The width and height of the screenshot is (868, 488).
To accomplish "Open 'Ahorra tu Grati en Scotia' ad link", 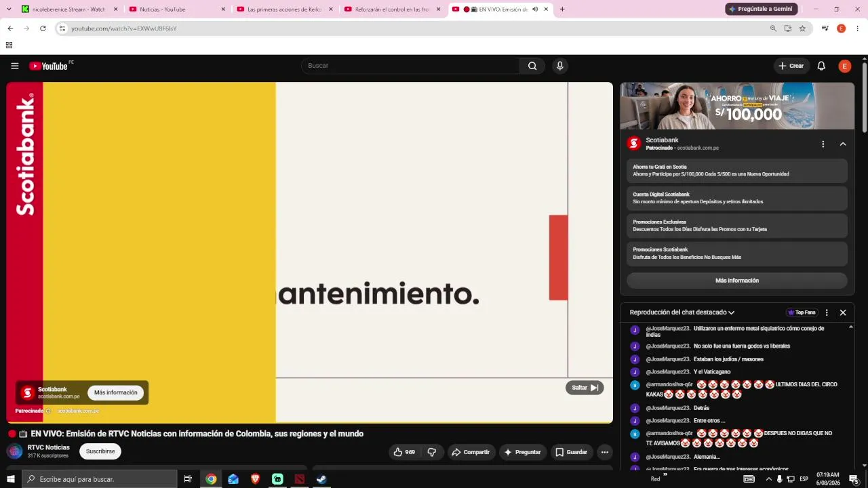I will [x=737, y=171].
